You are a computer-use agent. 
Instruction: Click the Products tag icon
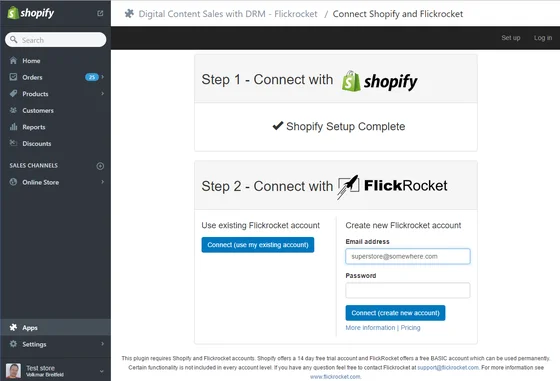click(13, 94)
